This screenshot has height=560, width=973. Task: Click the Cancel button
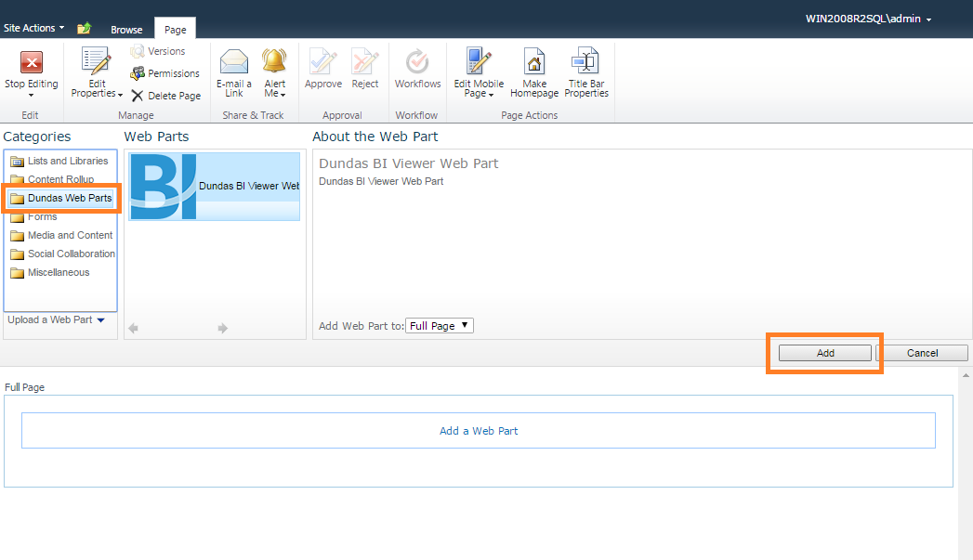[922, 353]
